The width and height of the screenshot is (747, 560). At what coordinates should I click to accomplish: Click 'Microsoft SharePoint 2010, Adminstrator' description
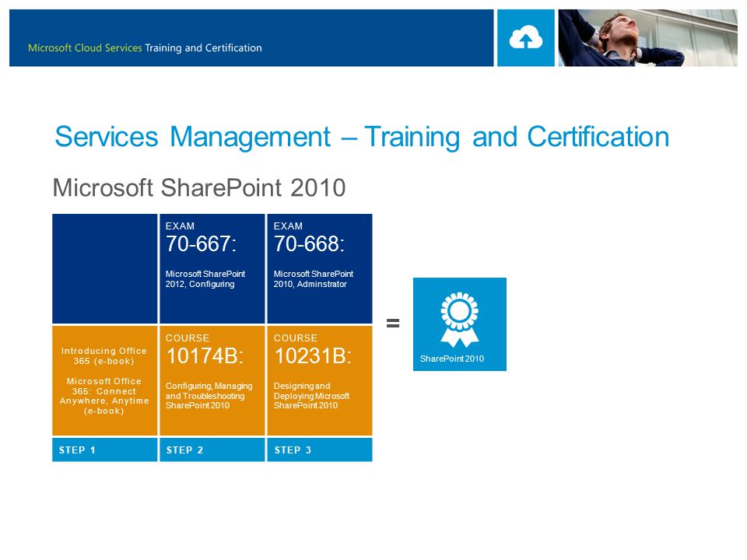[x=314, y=279]
